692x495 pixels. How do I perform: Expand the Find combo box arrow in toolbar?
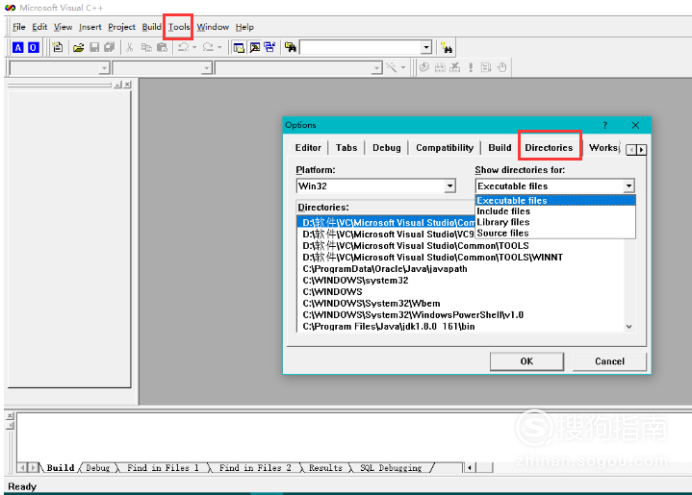[426, 47]
